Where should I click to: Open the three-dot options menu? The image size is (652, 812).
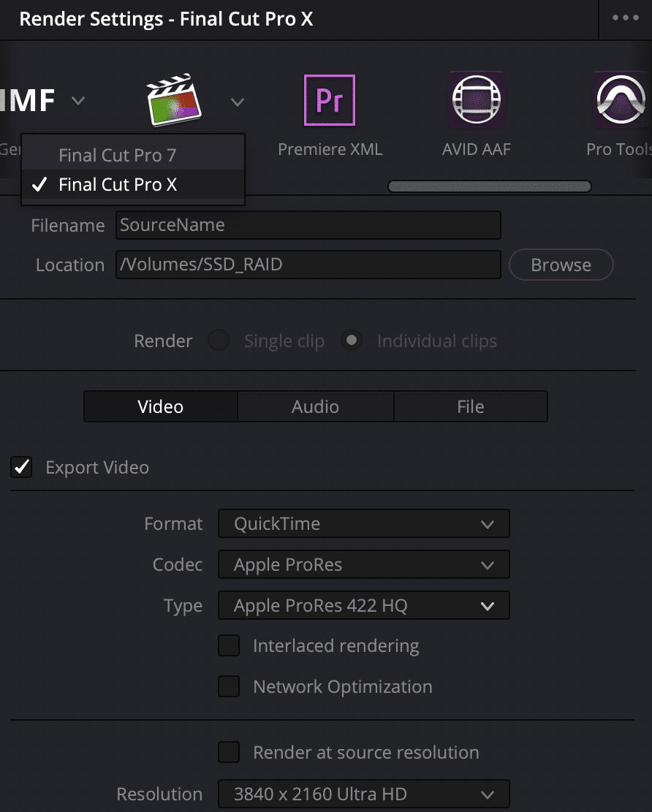pos(625,19)
